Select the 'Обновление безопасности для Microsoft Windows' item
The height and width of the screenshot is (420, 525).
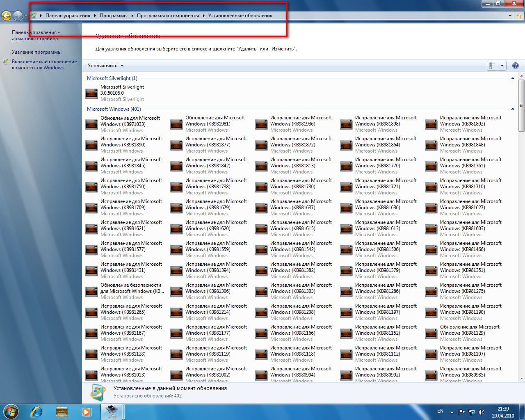pyautogui.click(x=126, y=291)
